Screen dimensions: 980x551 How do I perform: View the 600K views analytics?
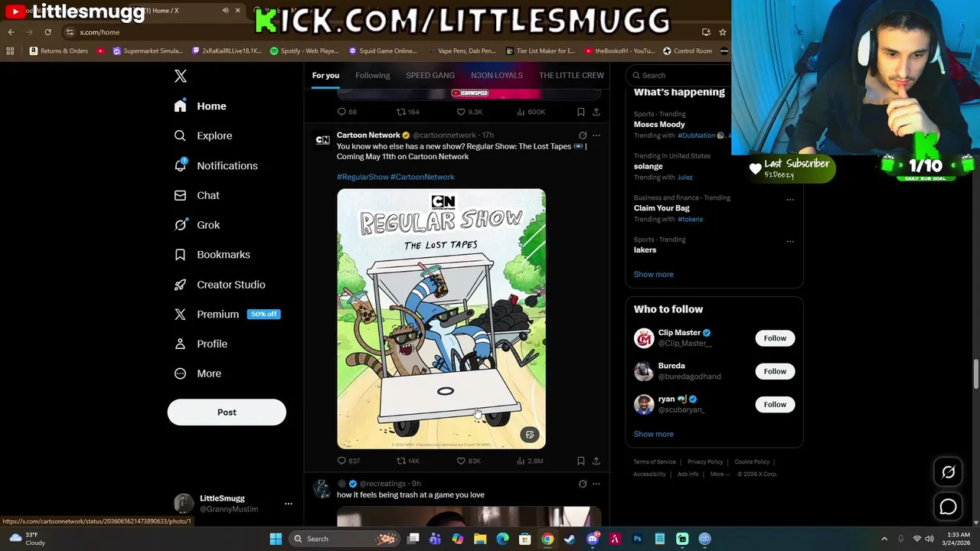(x=531, y=112)
